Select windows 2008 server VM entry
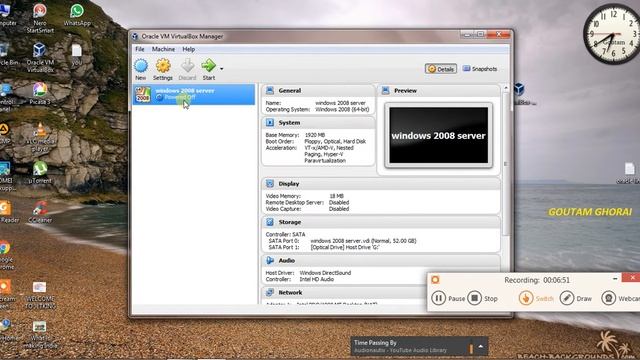640x360 pixels. click(194, 94)
